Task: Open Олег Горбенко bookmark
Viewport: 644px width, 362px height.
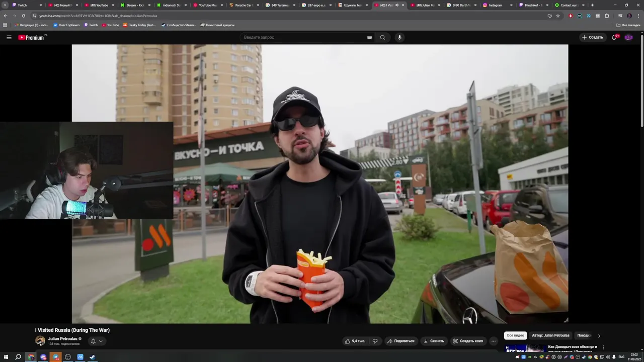Action: coord(66,25)
